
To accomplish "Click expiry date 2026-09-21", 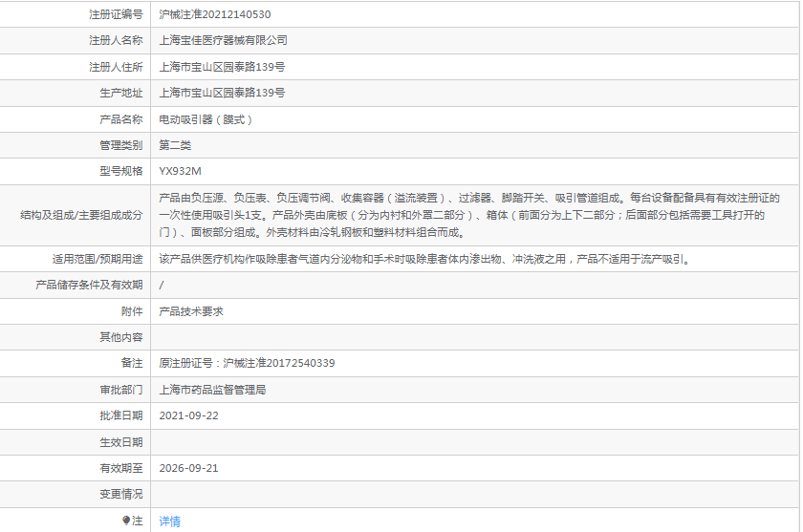I will (188, 468).
